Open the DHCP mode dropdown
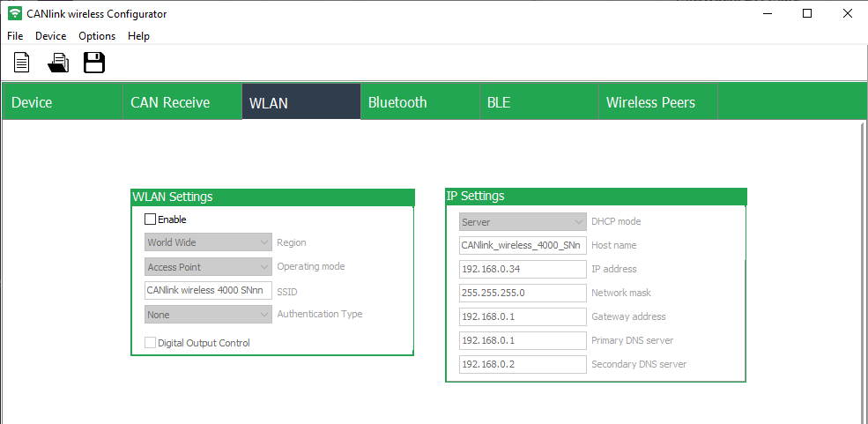Image resolution: width=868 pixels, height=424 pixels. click(x=523, y=222)
